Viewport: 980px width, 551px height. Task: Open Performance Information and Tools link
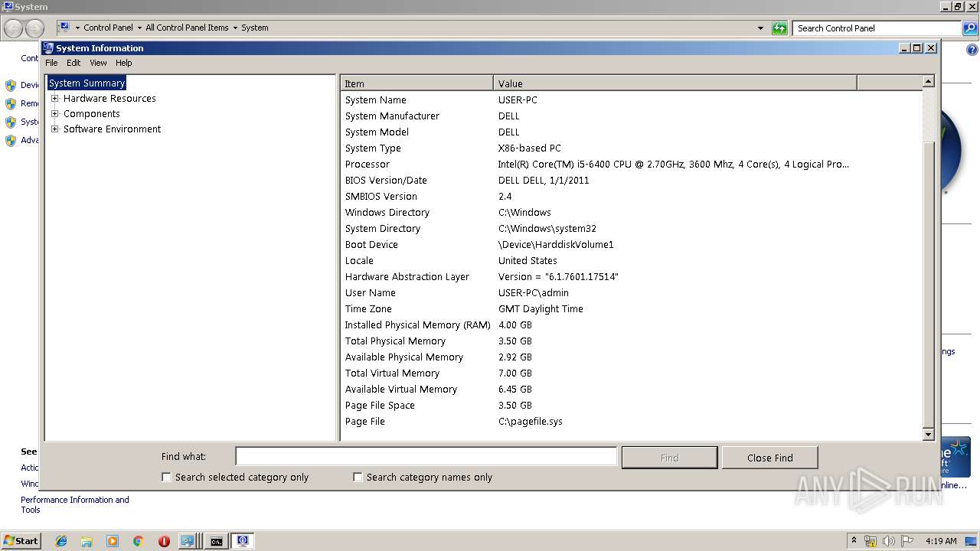click(x=75, y=504)
